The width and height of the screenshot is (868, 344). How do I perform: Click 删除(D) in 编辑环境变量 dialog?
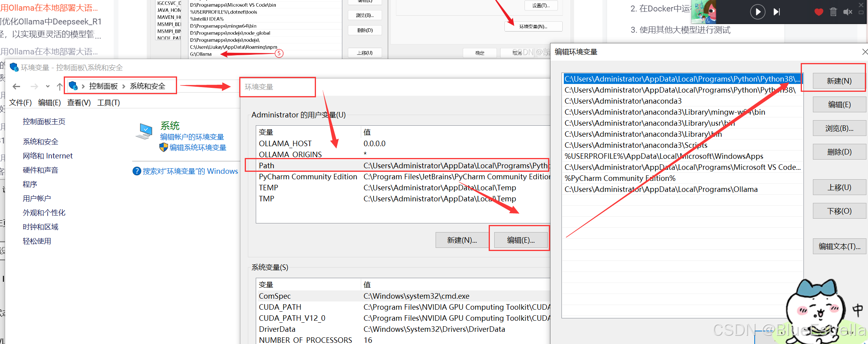839,152
